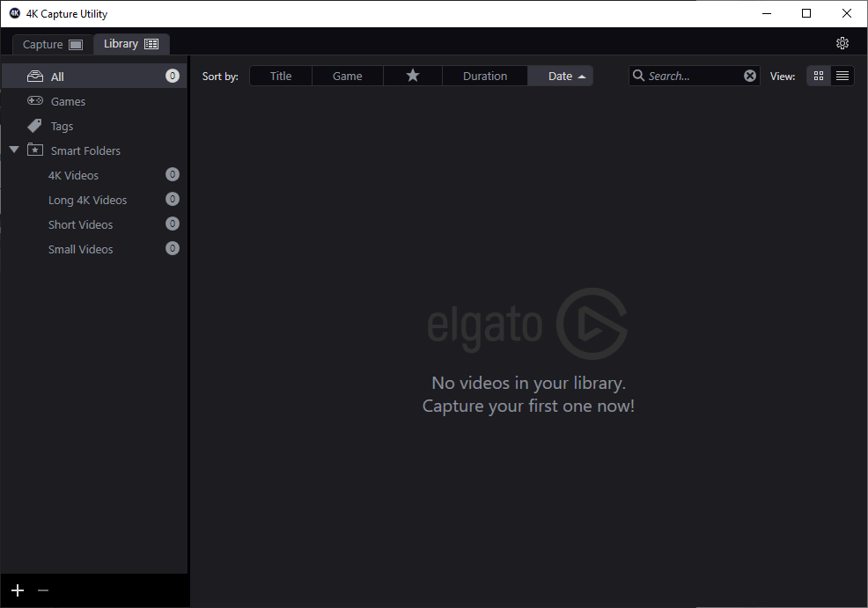Image resolution: width=868 pixels, height=608 pixels.
Task: Open the Tags category in sidebar
Action: pyautogui.click(x=94, y=126)
